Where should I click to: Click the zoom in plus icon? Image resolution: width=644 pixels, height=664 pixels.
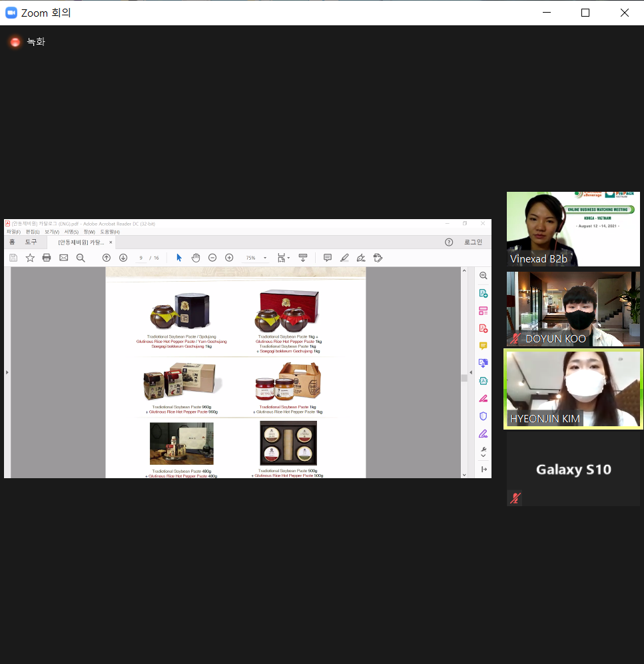[229, 258]
